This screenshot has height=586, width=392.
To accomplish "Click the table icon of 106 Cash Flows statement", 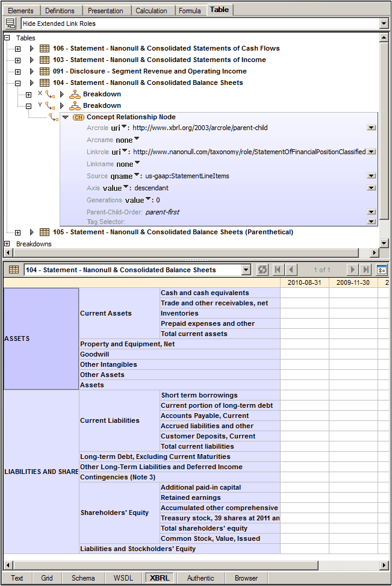I will click(45, 48).
